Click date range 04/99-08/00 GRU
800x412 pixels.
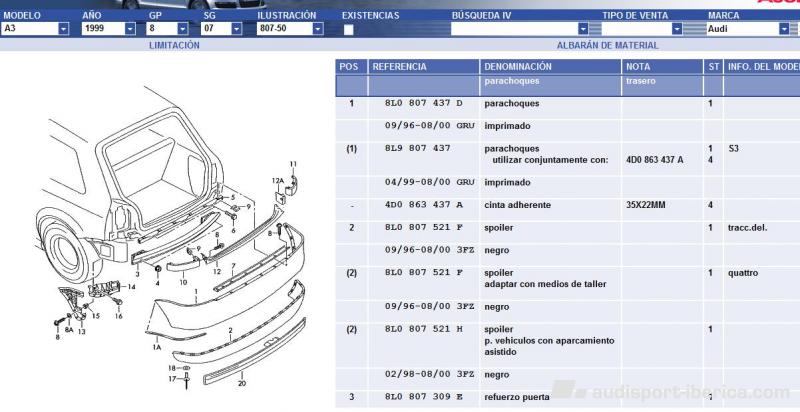coord(430,182)
